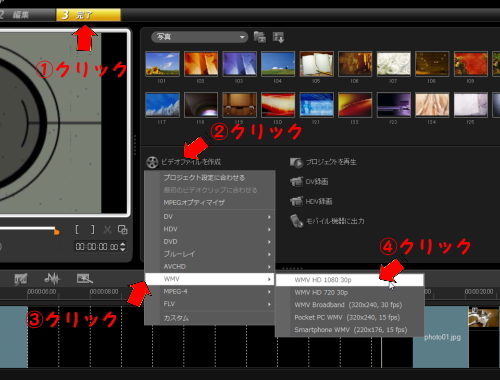
Task: Select the photo01.jpg timeline clip
Action: [441, 337]
